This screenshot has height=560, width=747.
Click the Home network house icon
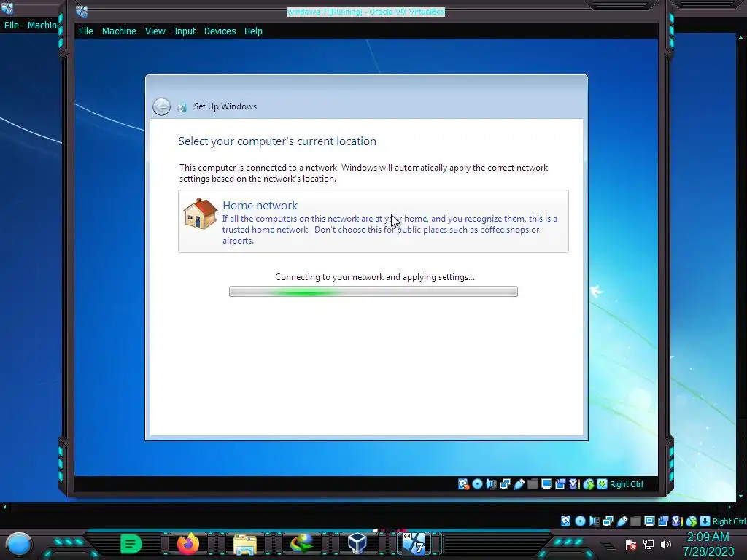(200, 214)
